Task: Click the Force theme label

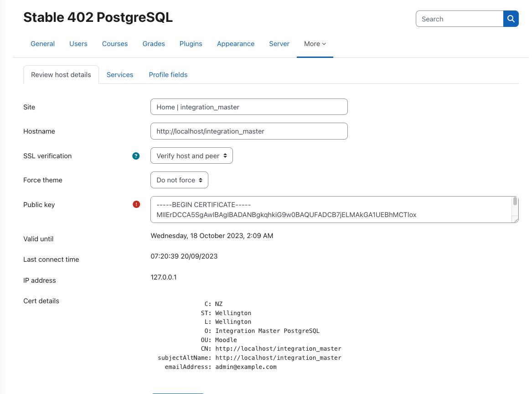Action: tap(43, 180)
